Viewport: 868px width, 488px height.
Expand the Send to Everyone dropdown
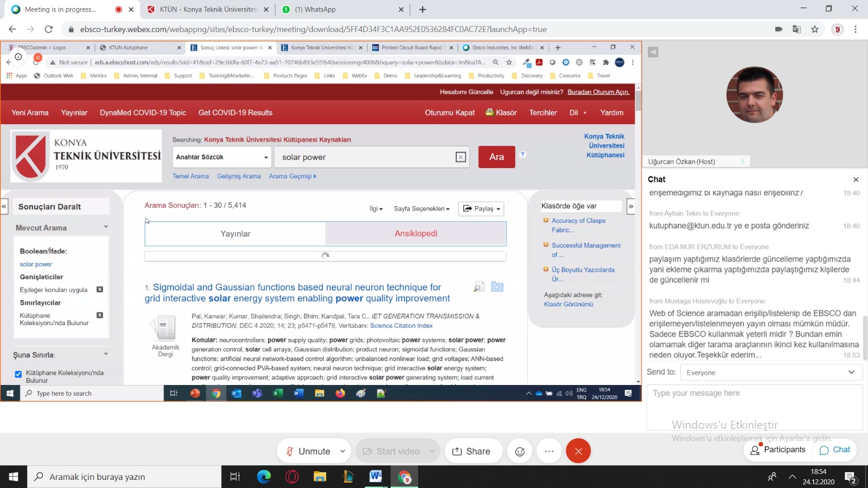[x=770, y=373]
